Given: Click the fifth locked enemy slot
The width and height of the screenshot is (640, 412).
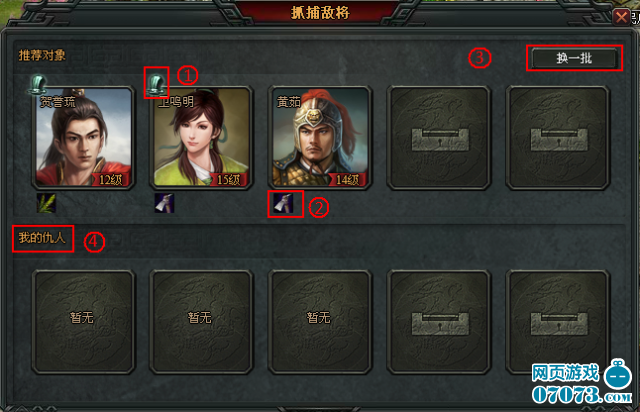Looking at the screenshot, I should click(558, 322).
